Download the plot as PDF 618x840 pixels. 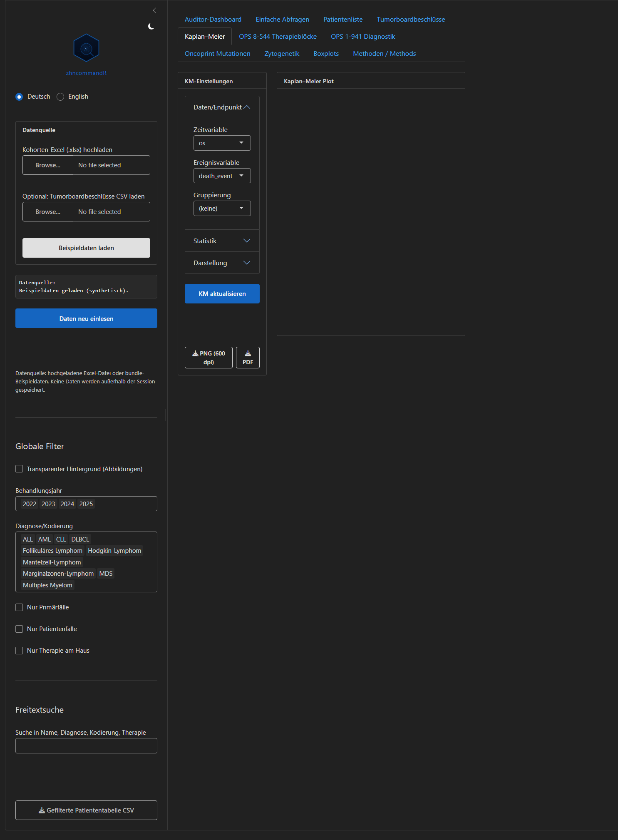coord(248,358)
